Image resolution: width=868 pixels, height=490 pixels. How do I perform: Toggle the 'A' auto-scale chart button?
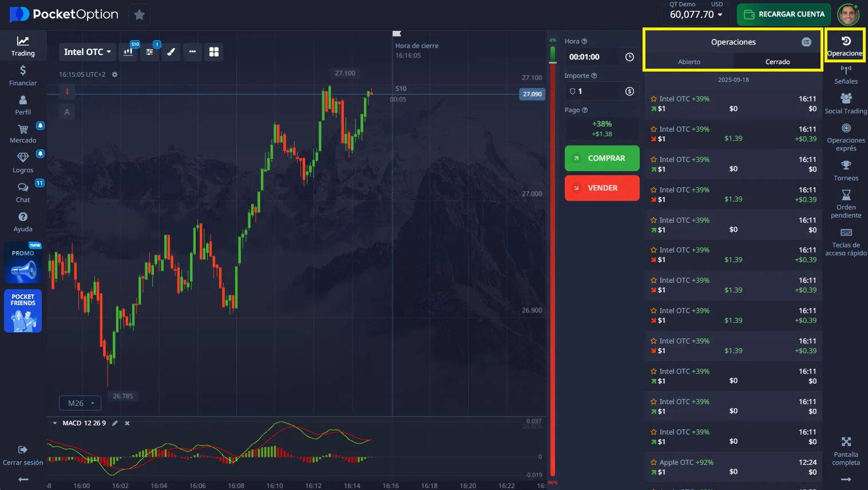coord(67,112)
